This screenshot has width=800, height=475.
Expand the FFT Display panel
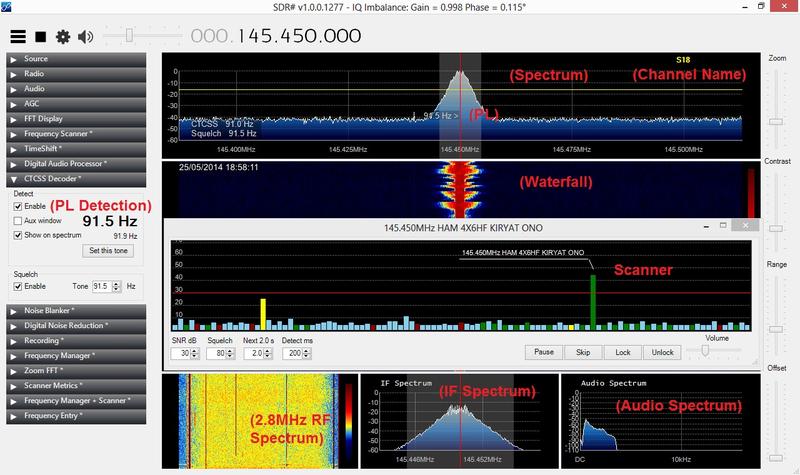tap(76, 119)
